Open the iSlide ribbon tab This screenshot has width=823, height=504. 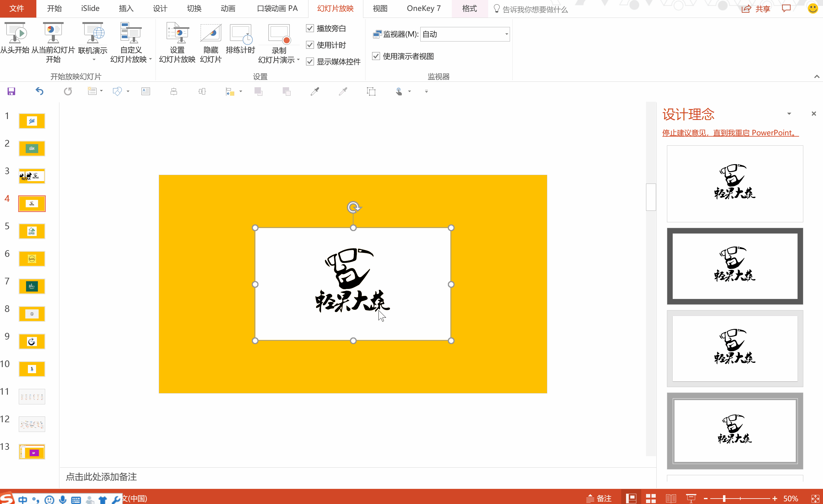point(90,8)
